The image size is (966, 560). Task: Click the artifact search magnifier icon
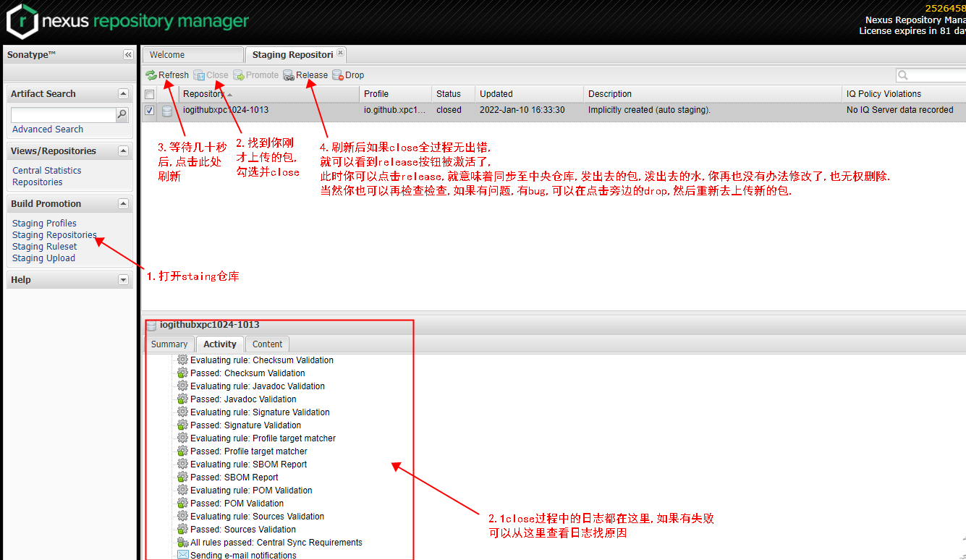[x=122, y=114]
